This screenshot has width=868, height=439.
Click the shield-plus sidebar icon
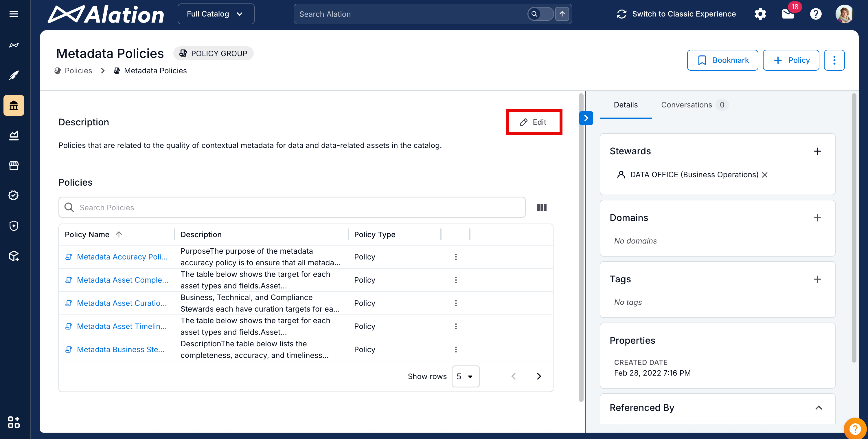tap(14, 226)
